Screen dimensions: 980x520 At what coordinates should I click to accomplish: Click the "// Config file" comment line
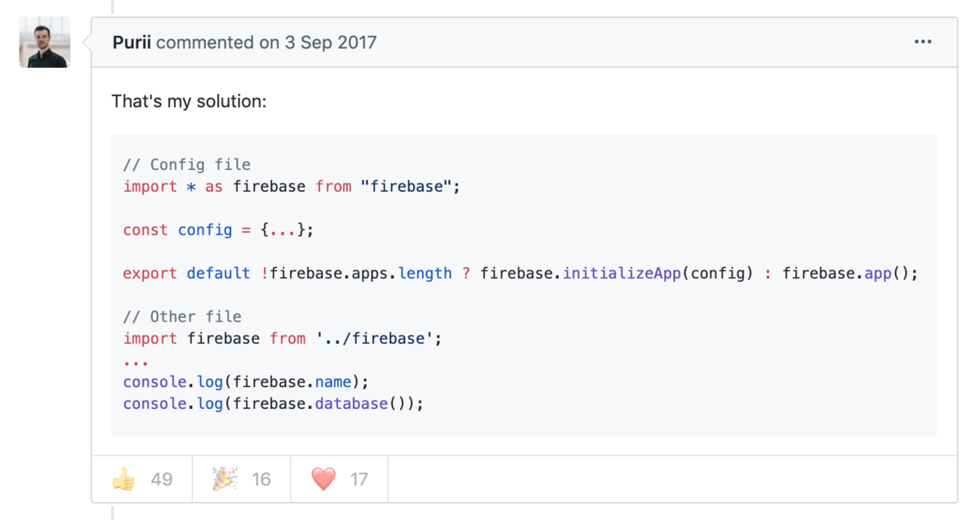tap(187, 165)
